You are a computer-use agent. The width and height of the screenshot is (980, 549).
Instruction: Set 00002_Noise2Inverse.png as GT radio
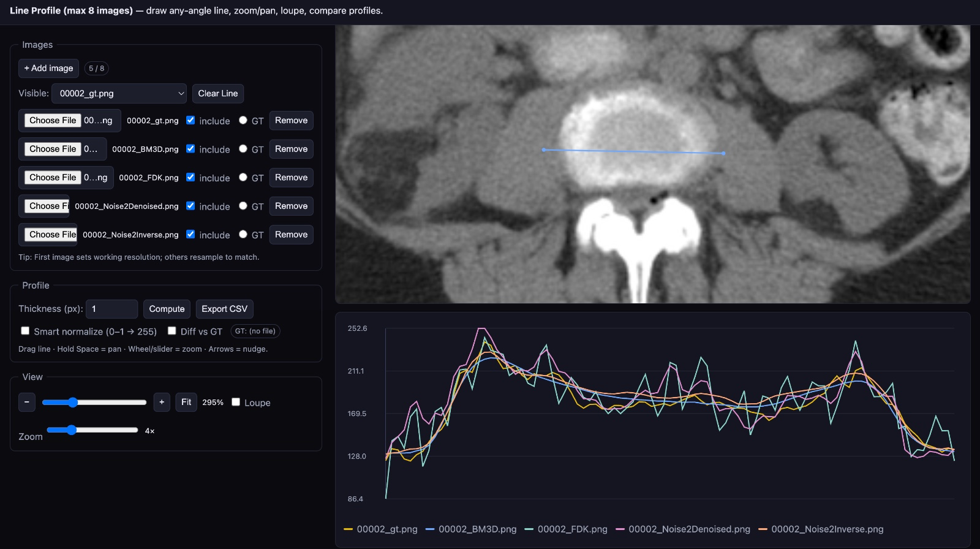(243, 234)
